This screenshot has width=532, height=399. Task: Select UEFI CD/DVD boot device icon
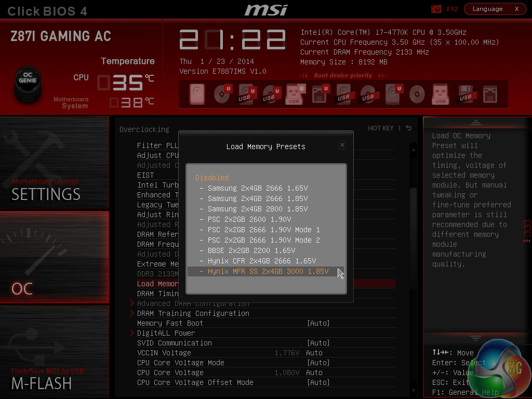(x=222, y=94)
